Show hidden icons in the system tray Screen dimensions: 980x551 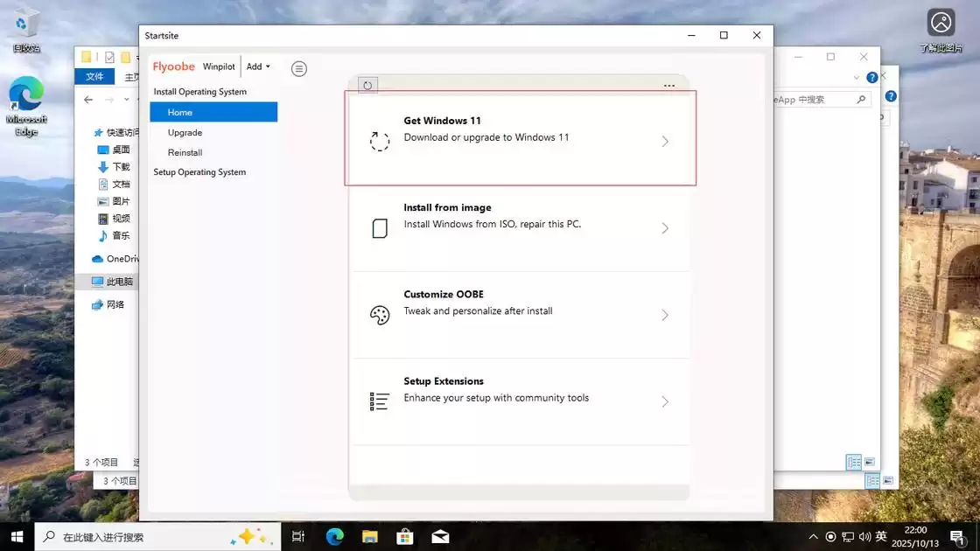coord(813,536)
